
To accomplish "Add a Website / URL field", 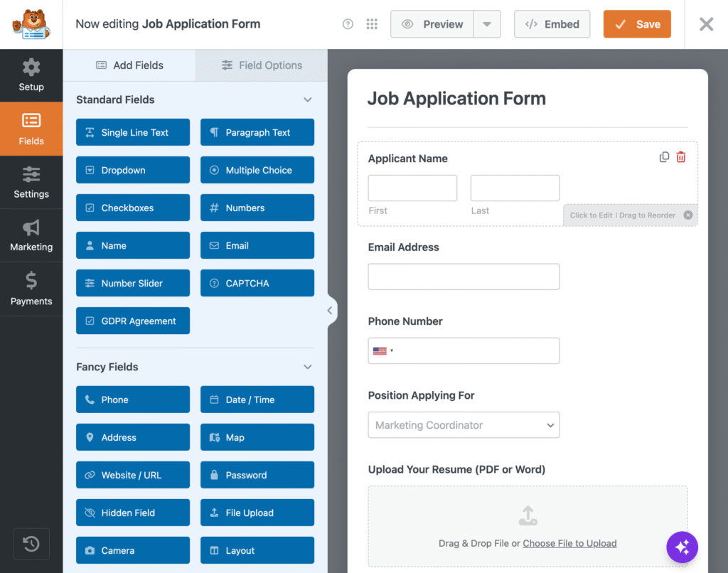I will (133, 475).
